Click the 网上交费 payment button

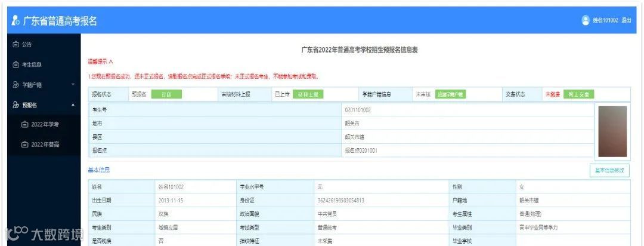578,94
